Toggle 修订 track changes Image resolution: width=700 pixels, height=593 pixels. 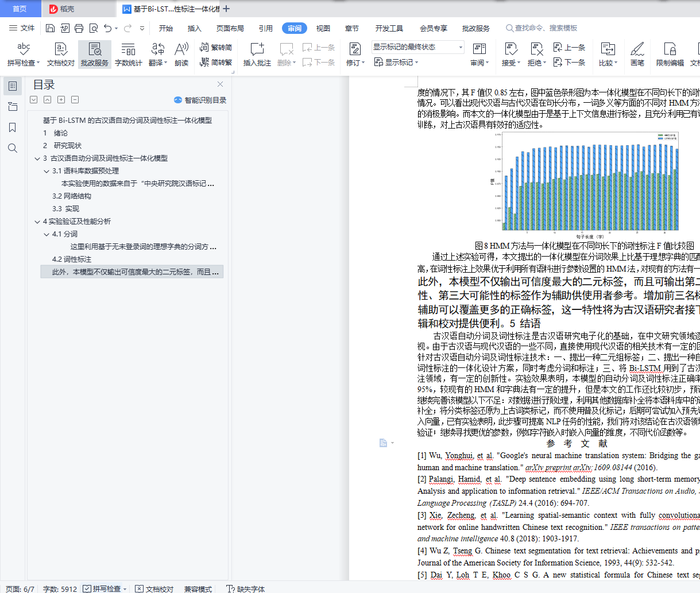[355, 55]
